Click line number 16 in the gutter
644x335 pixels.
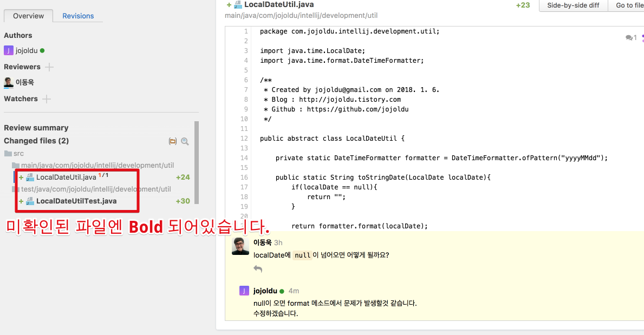[244, 178]
